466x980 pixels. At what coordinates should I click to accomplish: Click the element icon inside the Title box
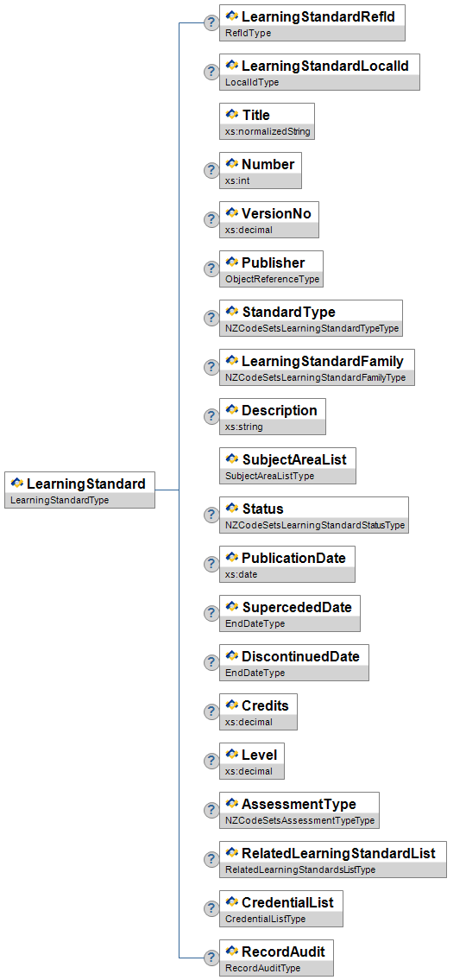click(x=232, y=115)
